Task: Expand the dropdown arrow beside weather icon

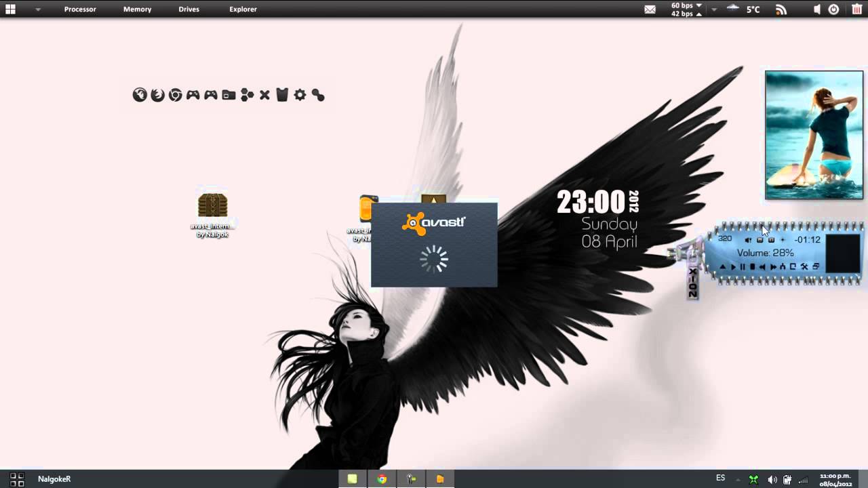Action: [x=714, y=9]
